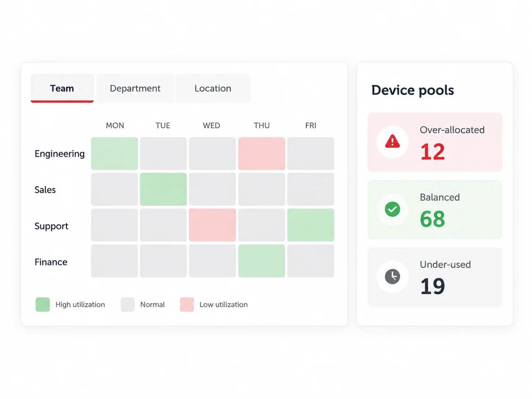Click the Support row label

(51, 226)
